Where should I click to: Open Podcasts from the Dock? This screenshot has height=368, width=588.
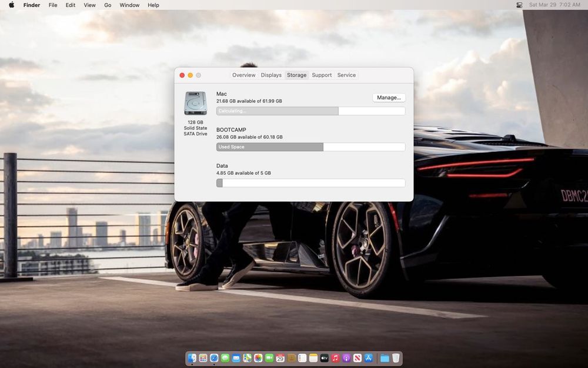[346, 358]
